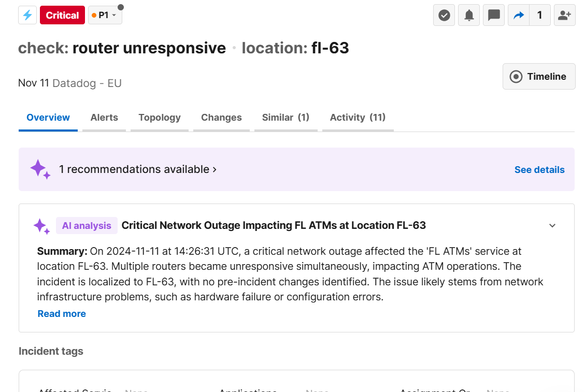Open the P1 priority dropdown
Image resolution: width=585 pixels, height=392 pixels.
[105, 15]
